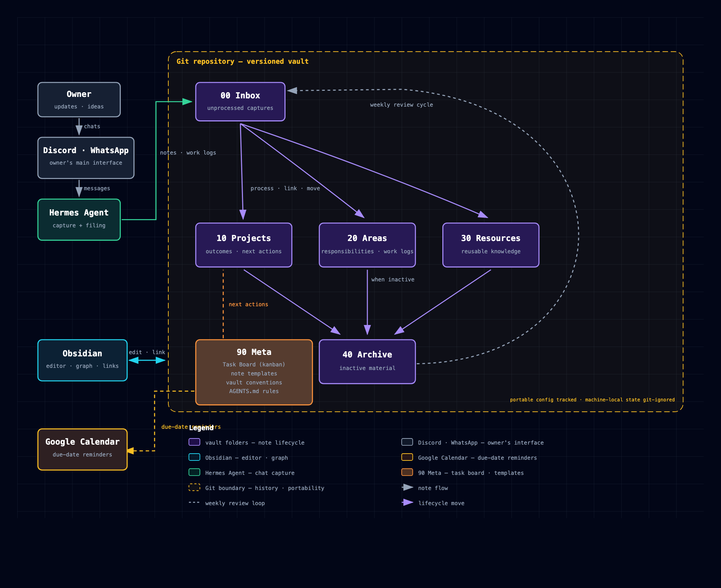The width and height of the screenshot is (721, 588).
Task: Open the 00 Inbox node
Action: point(240,102)
